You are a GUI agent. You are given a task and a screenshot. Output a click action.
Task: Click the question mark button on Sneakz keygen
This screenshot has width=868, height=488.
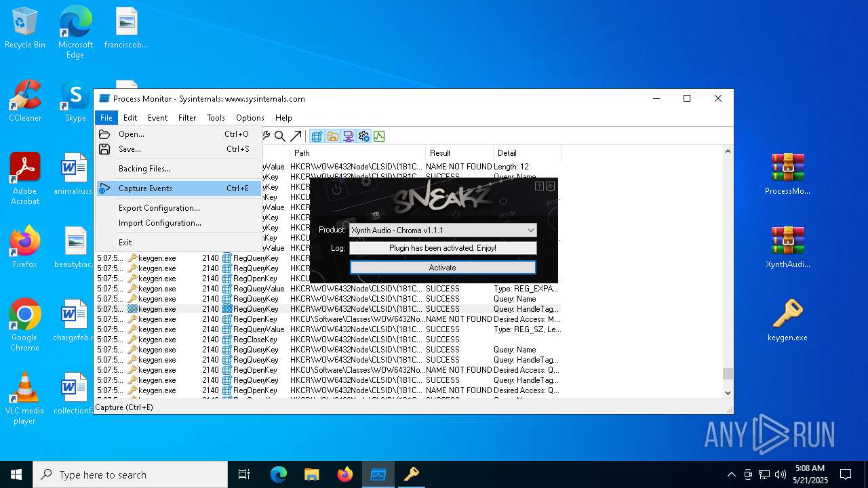pyautogui.click(x=539, y=186)
